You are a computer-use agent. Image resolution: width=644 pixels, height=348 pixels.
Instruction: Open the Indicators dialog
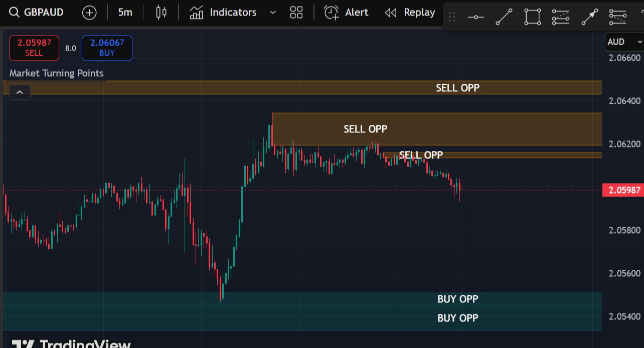coord(223,13)
